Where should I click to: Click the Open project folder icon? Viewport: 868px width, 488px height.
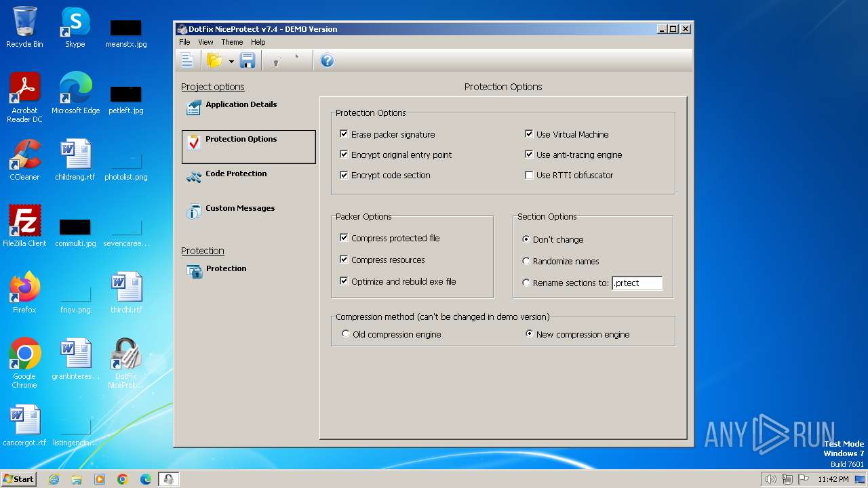point(214,60)
